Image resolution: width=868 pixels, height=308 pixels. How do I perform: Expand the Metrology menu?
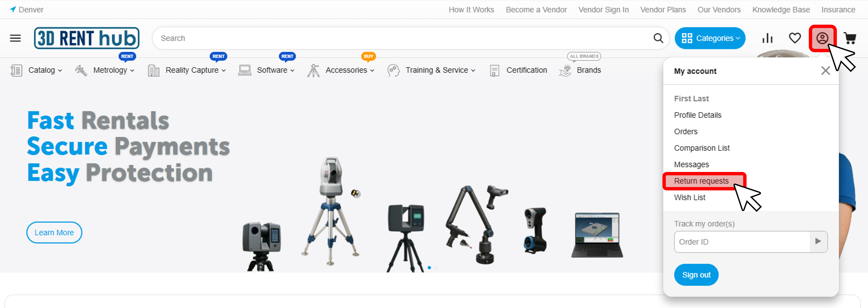tap(114, 70)
